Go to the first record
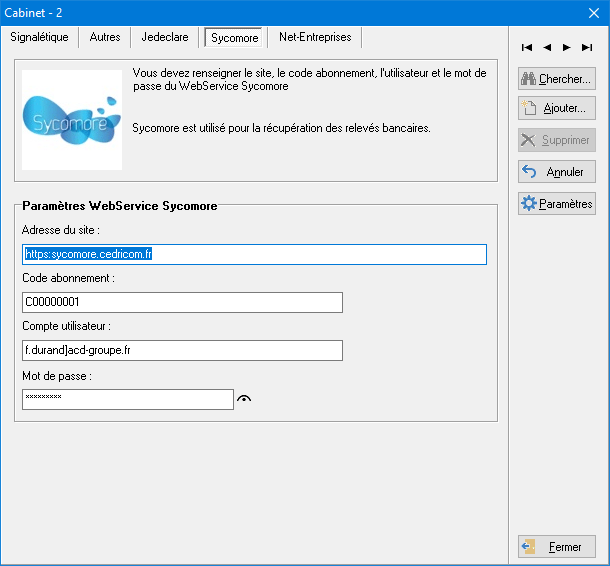Image resolution: width=610 pixels, height=566 pixels. click(x=527, y=47)
